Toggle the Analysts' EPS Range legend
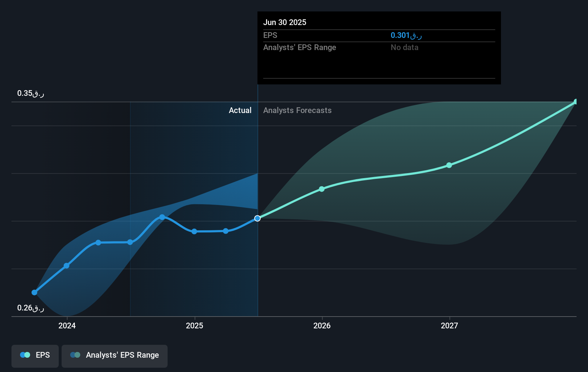This screenshot has width=588, height=372. coord(115,355)
